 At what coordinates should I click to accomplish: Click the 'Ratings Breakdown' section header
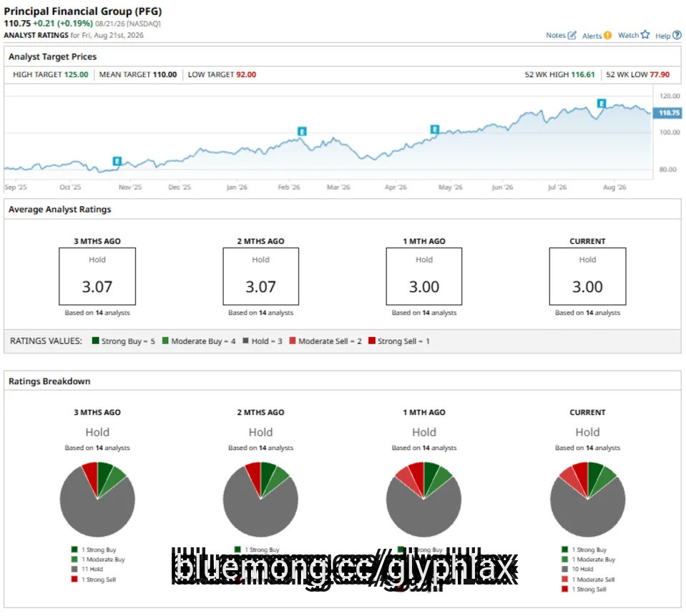[49, 381]
